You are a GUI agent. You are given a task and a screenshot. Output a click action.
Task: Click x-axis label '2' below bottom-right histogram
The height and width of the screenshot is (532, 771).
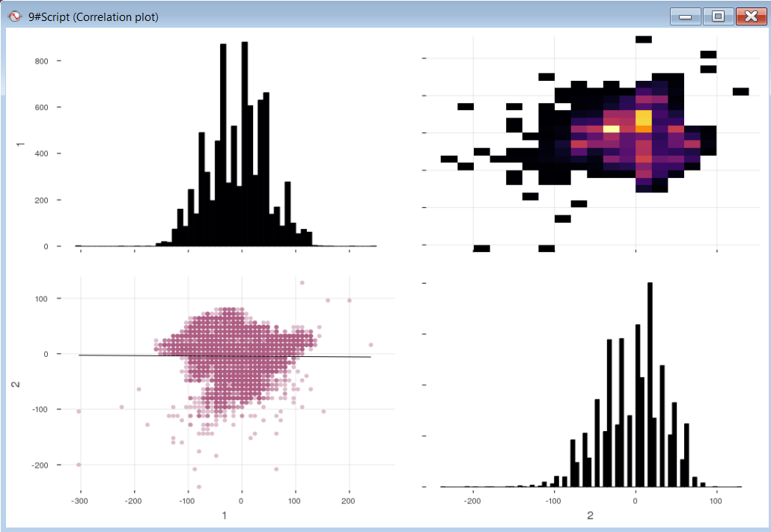pos(590,516)
